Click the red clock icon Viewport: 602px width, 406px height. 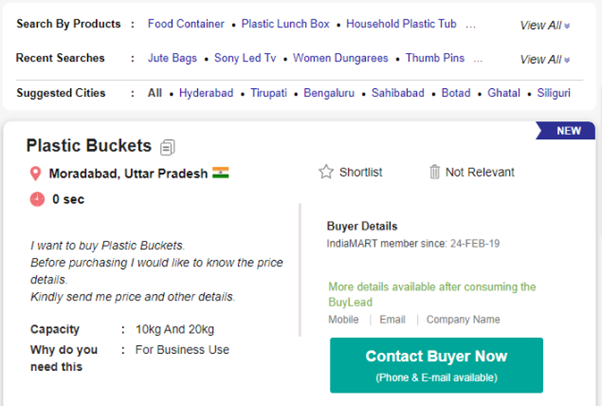point(37,199)
